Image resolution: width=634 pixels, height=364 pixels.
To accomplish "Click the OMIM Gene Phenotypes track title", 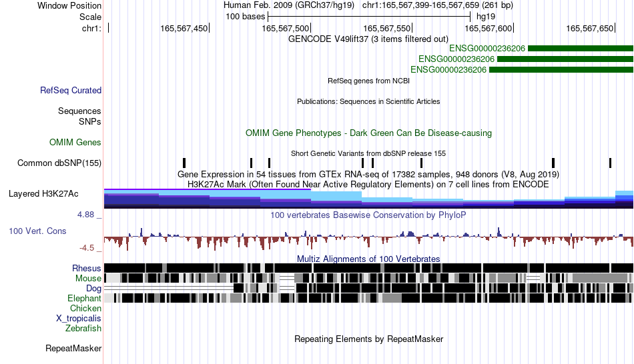I will coord(368,133).
